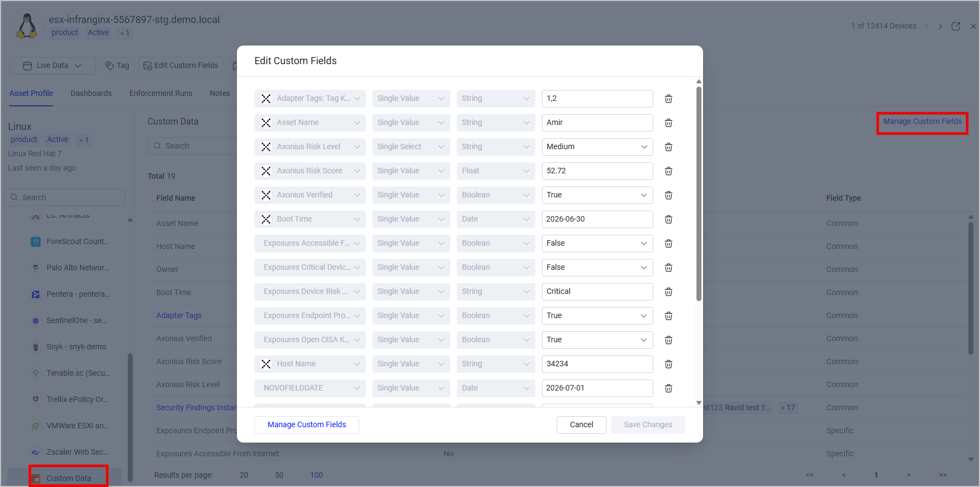Image resolution: width=980 pixels, height=487 pixels.
Task: Select VMWare ESXi adapter in sidebar
Action: [70, 426]
